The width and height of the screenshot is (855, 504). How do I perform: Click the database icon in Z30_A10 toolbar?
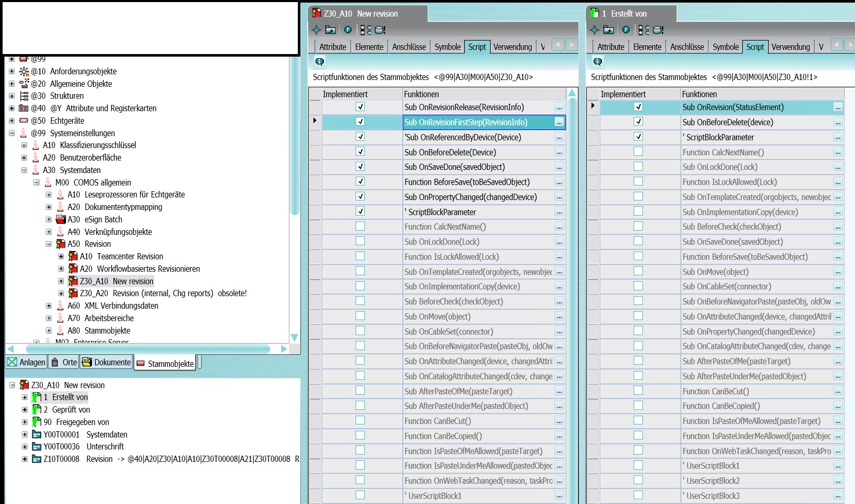(x=380, y=30)
